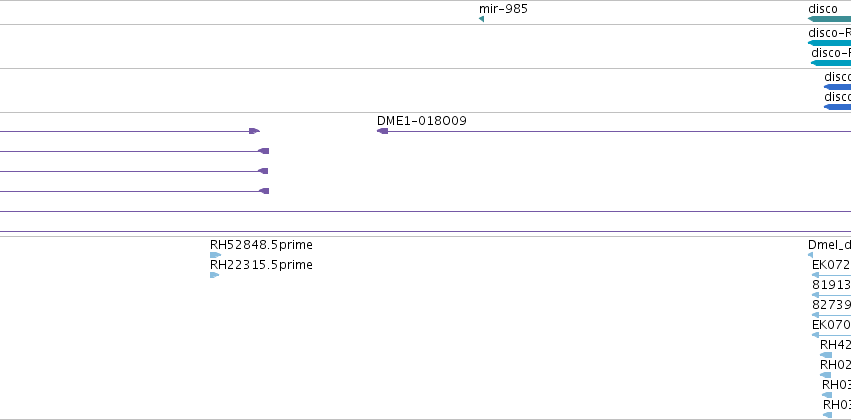Select the RH22315.5prime EST arrow glyph
Screen dimensions: 851x420
(214, 275)
